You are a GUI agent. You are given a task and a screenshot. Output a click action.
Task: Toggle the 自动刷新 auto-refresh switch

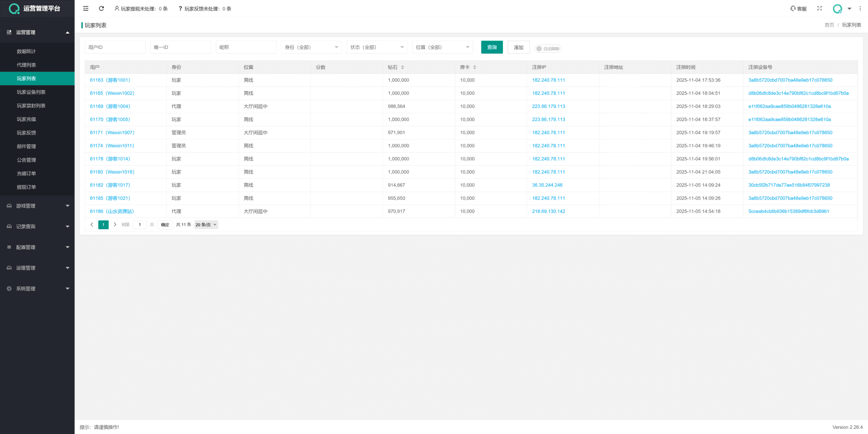[x=548, y=49]
